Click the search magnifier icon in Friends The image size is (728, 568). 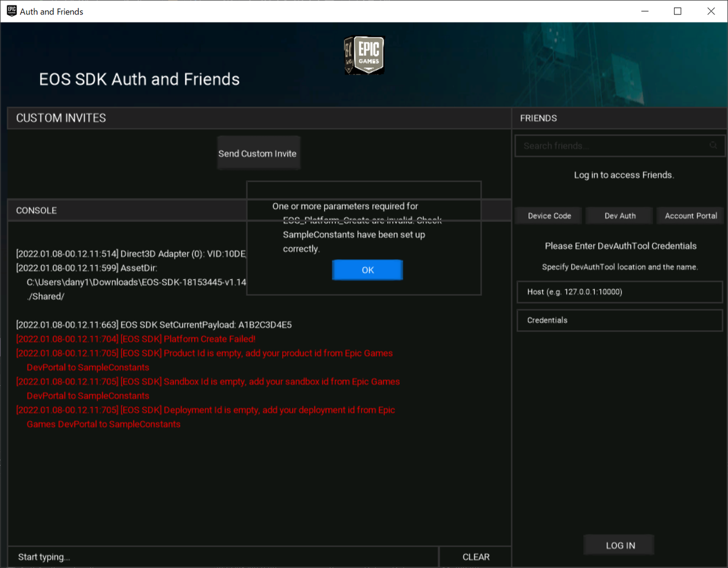coord(713,146)
